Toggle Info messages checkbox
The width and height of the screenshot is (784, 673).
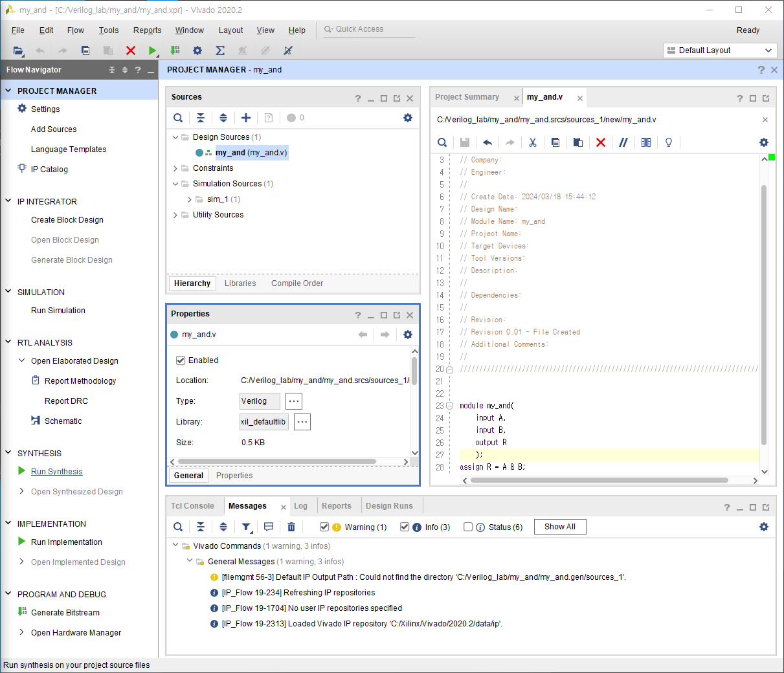405,527
